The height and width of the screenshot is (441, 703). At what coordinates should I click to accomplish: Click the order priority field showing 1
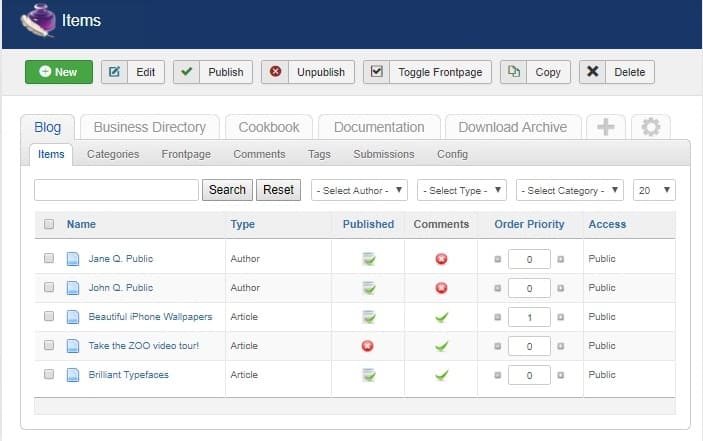click(x=529, y=317)
